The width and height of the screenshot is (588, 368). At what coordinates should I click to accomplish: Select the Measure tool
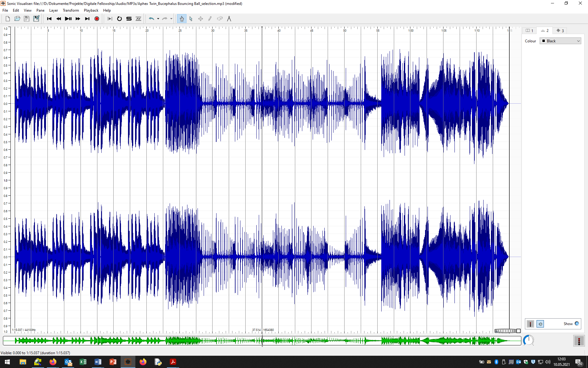pyautogui.click(x=229, y=19)
